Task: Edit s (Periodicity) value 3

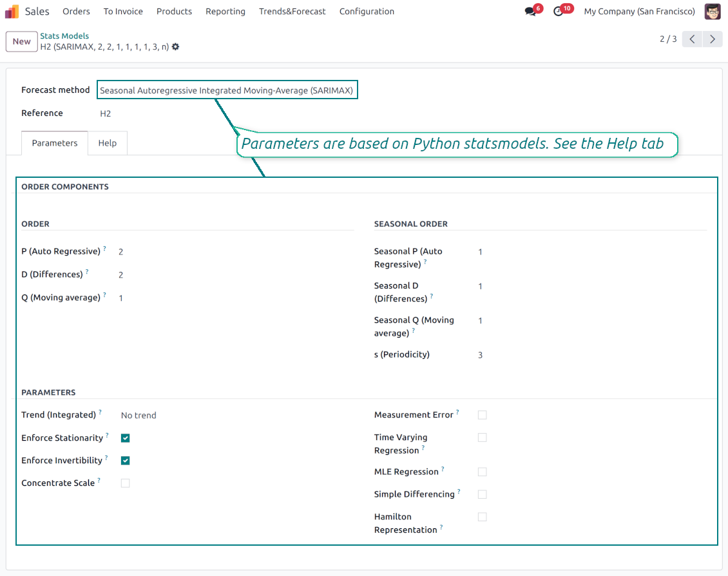Action: point(481,355)
